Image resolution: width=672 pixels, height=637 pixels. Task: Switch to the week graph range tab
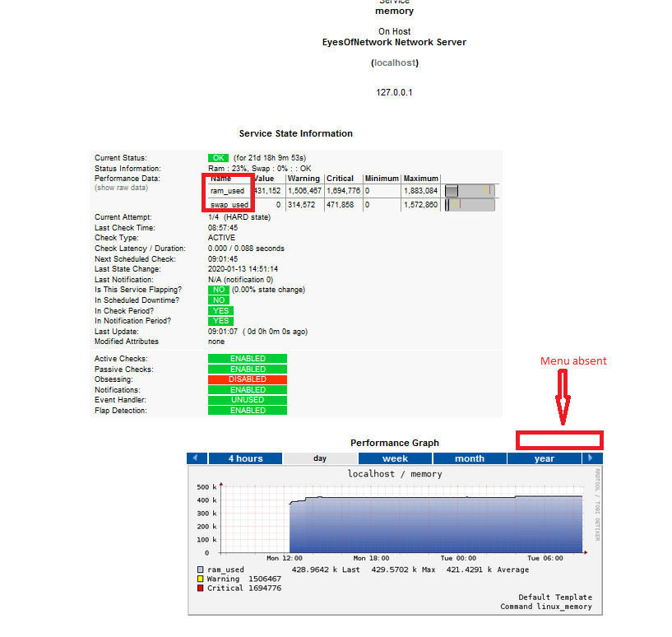(395, 458)
